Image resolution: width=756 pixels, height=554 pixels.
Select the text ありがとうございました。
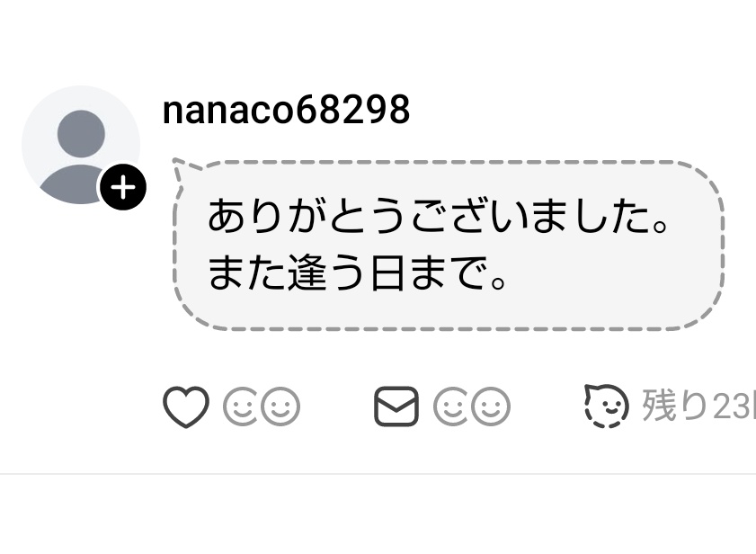coord(438,216)
